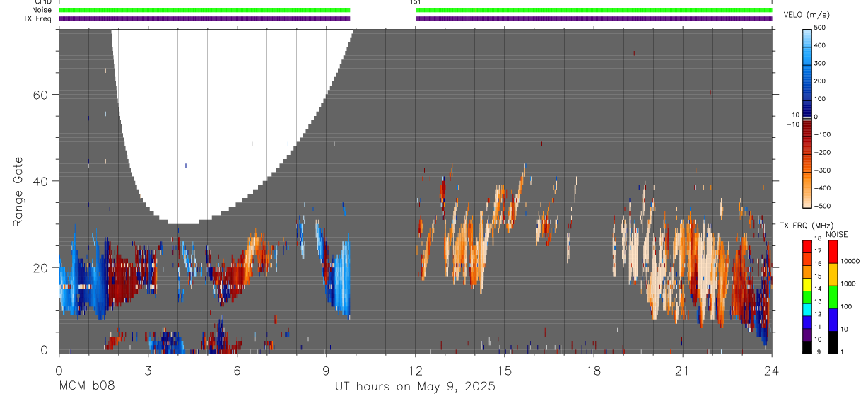The width and height of the screenshot is (868, 401).
Task: Click the blue segment of NOISE color bar
Action: click(x=833, y=320)
